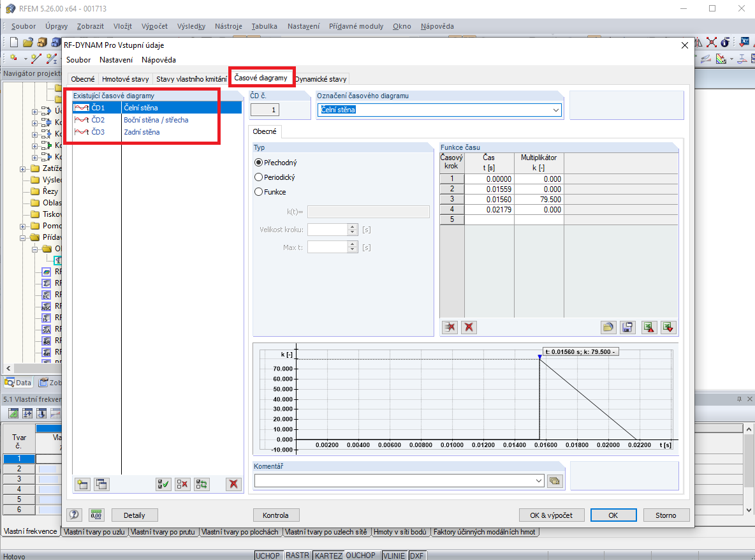The height and width of the screenshot is (560, 755).
Task: Cancel with Storno button
Action: 666,515
